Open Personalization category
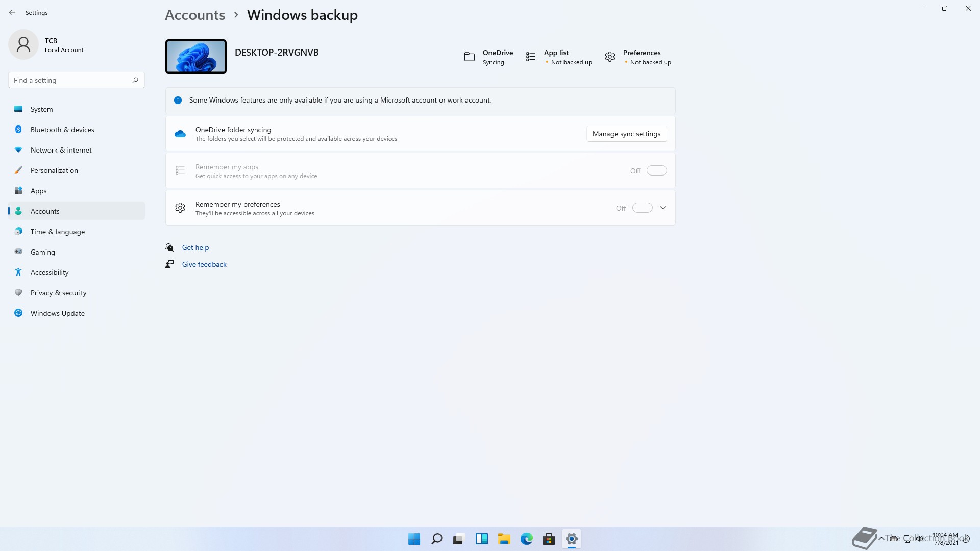The height and width of the screenshot is (551, 980). [x=77, y=170]
